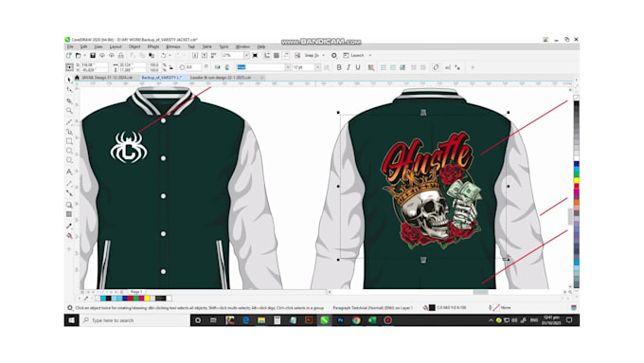Open the Effects menu
This screenshot has width=644, height=363.
click(153, 46)
